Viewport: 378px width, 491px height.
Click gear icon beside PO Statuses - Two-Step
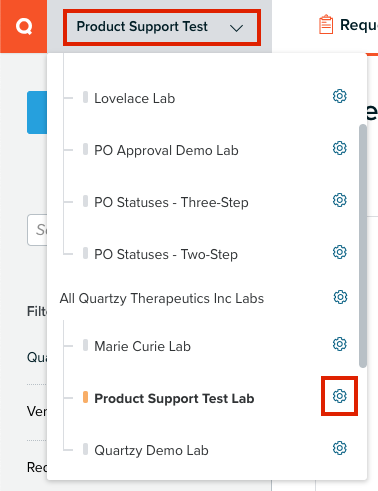(340, 252)
